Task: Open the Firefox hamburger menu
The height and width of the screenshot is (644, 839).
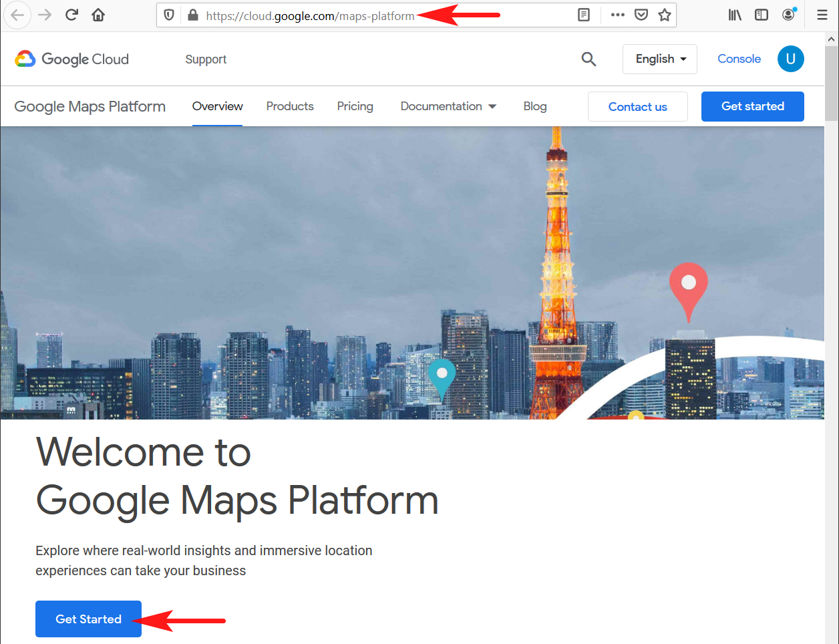Action: pos(822,14)
